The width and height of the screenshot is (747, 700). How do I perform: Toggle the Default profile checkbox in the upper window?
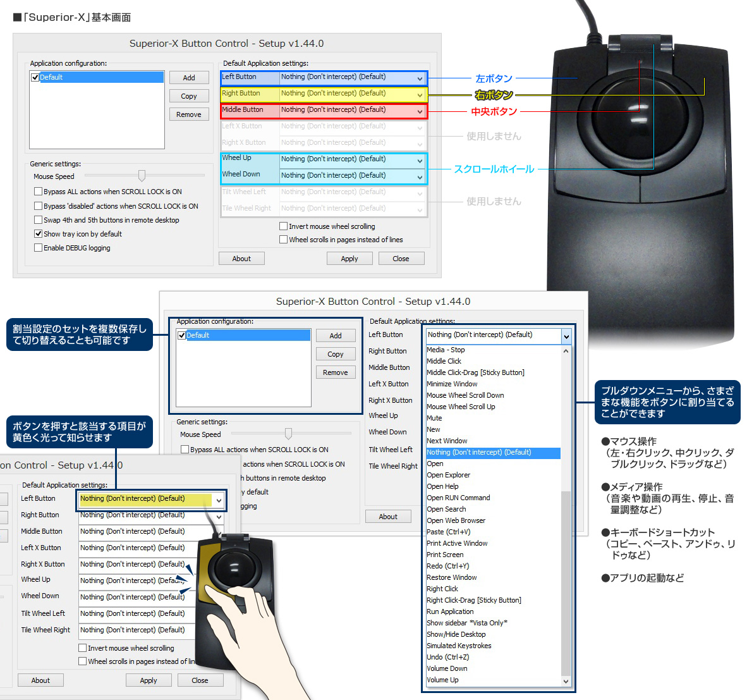35,77
